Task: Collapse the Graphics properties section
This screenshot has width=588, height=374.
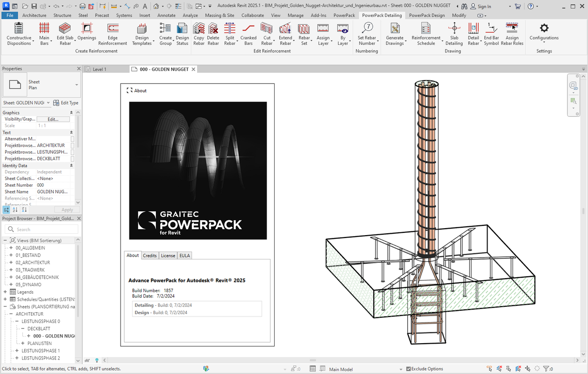Action: (71, 113)
